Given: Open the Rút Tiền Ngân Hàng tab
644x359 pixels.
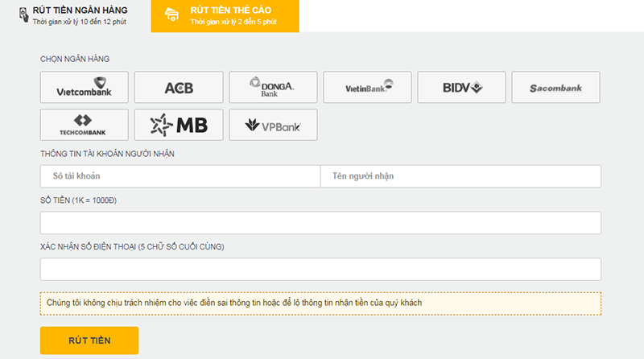Looking at the screenshot, I should click(75, 16).
